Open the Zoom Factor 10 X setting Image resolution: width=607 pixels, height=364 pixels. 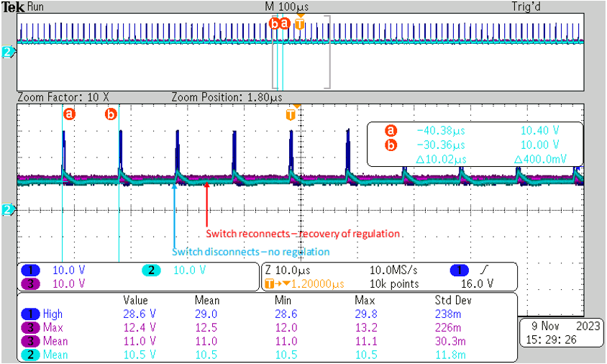[63, 96]
